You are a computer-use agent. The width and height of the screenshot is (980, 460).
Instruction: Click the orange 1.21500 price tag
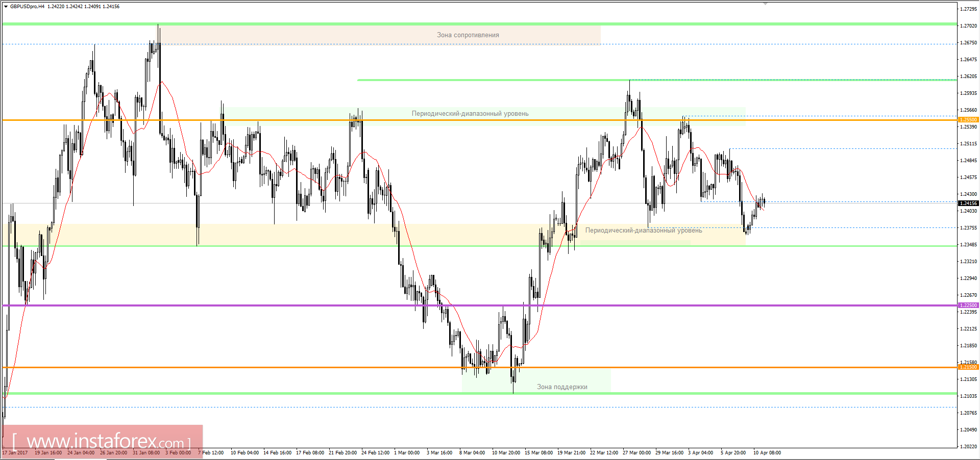point(968,367)
